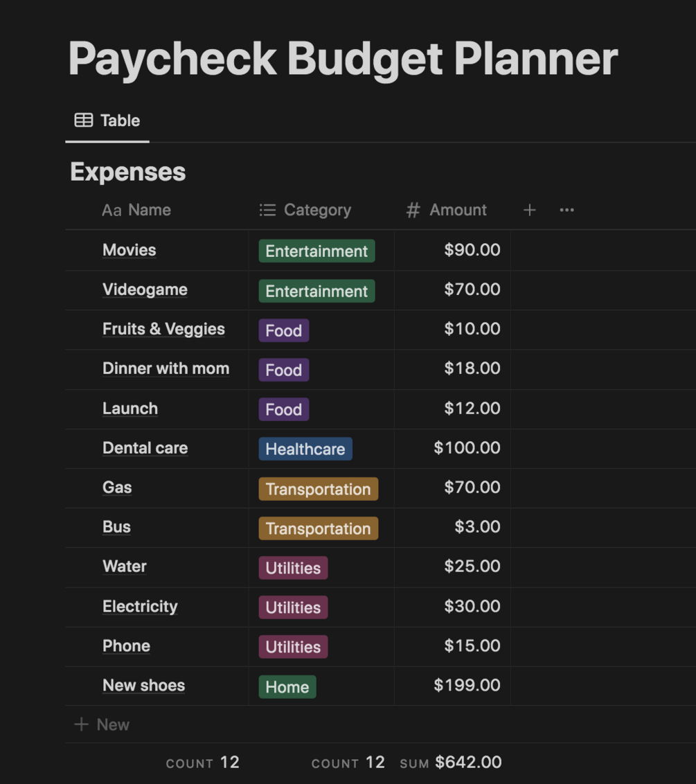The width and height of the screenshot is (696, 784).
Task: Open the Dental care entry
Action: pos(145,448)
